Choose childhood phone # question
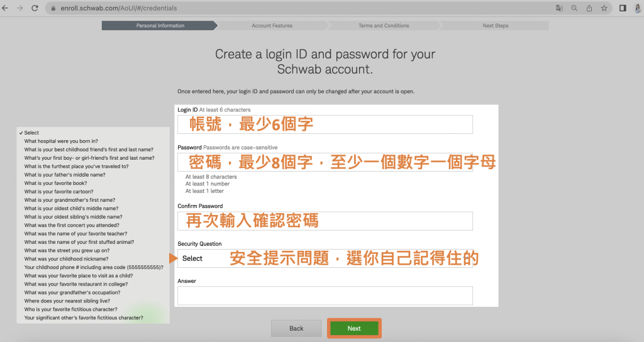Screen dimensions: 644x342 [x=93, y=267]
